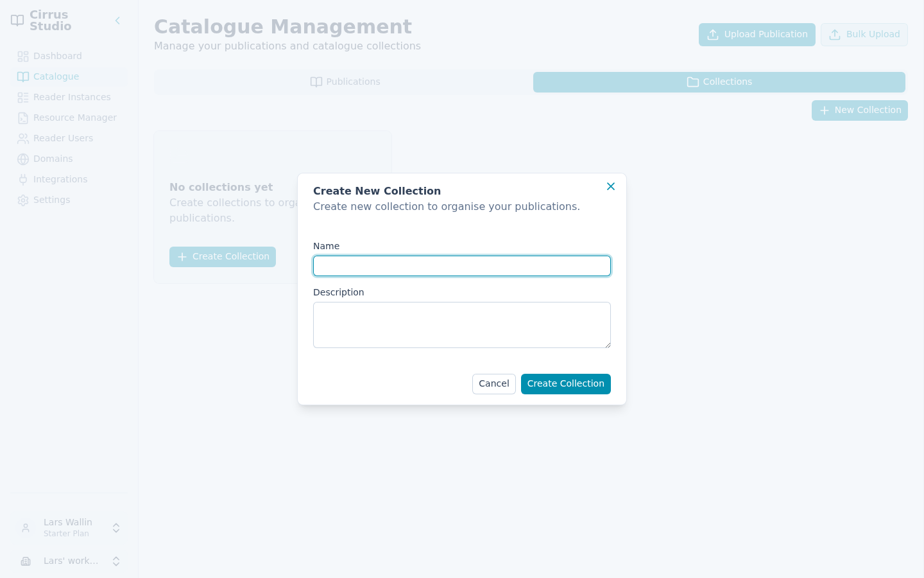Viewport: 924px width, 578px height.
Task: Click the workspace building icon
Action: [x=26, y=561]
